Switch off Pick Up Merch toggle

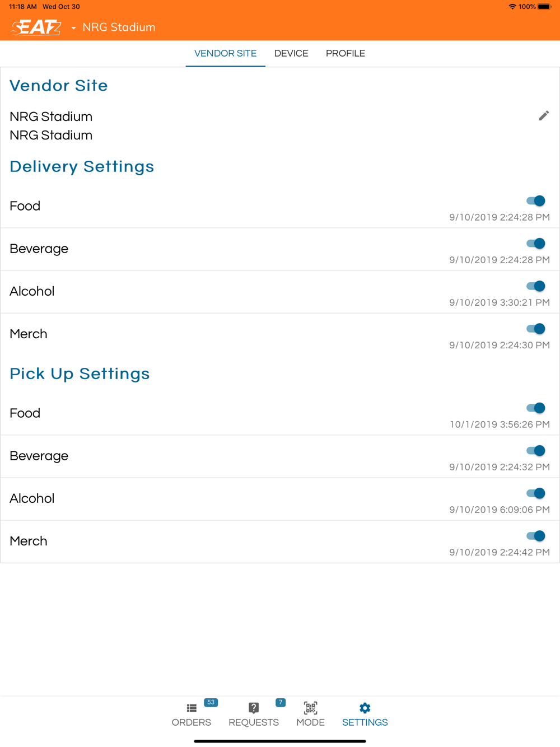point(536,535)
